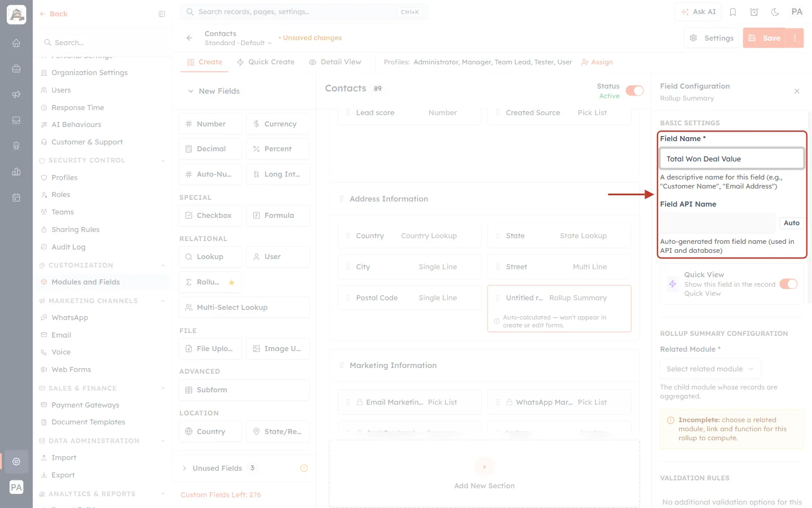Click the Auto button for API name
Viewport: 812px width, 508px height.
(791, 223)
